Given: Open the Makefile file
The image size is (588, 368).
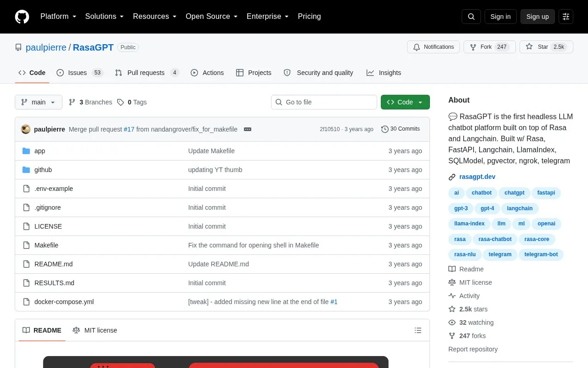Looking at the screenshot, I should tap(46, 245).
